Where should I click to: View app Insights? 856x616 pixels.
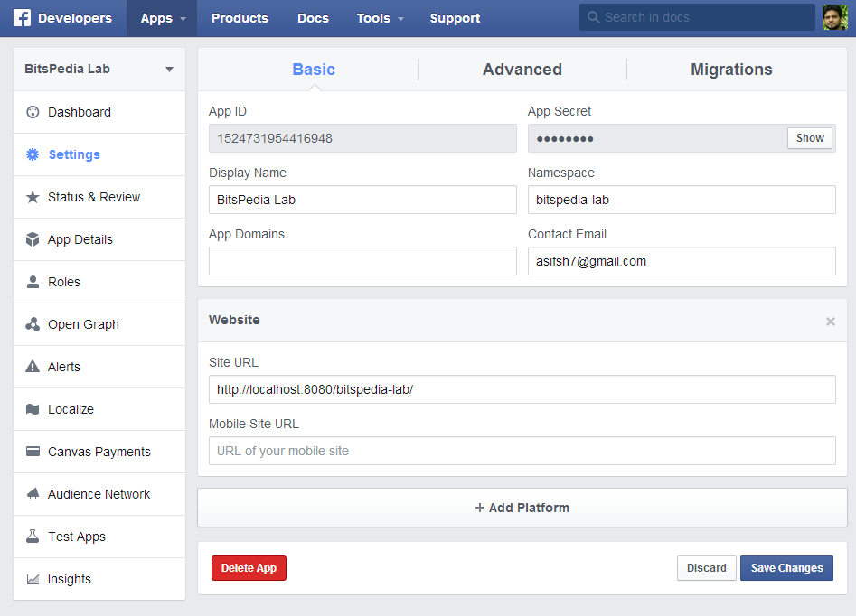69,579
